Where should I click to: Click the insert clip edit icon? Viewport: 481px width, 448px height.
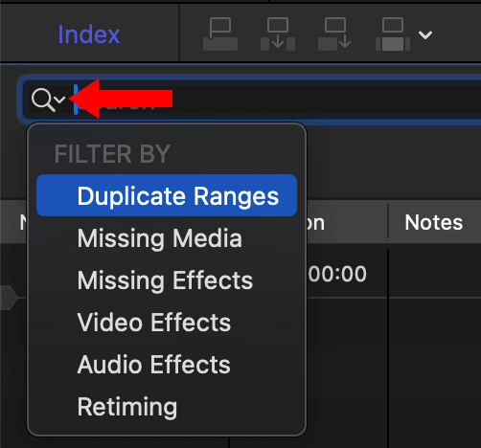click(278, 34)
